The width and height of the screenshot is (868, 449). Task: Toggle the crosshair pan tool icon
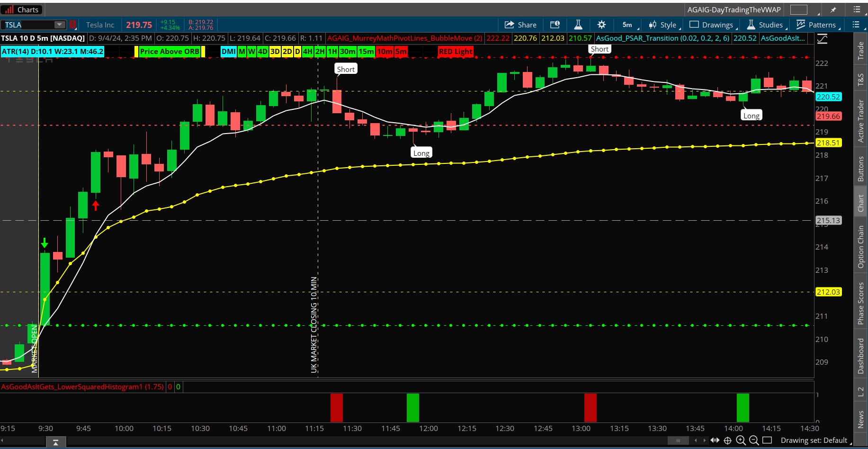click(x=728, y=440)
